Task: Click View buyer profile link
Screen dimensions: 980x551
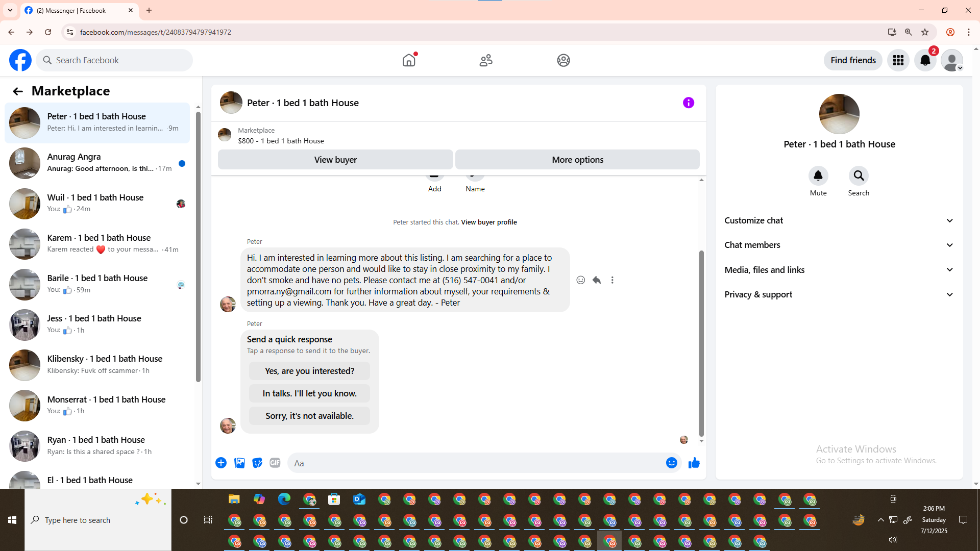Action: pos(488,222)
